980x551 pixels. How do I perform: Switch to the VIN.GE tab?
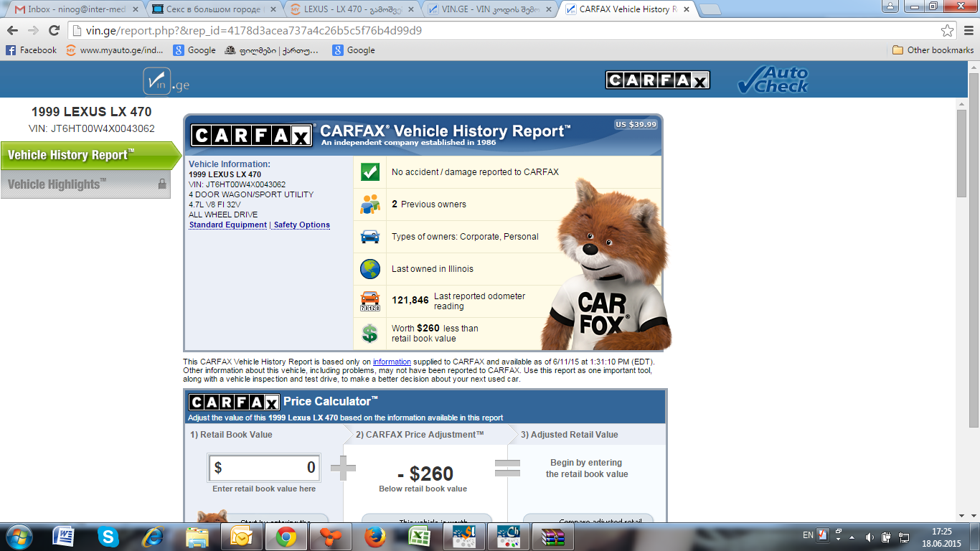coord(491,9)
